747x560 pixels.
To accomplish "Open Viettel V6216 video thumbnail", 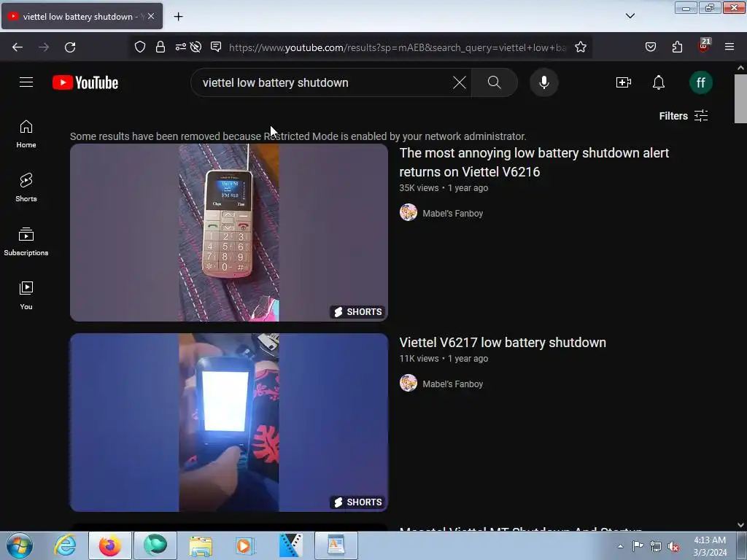I will tap(229, 233).
